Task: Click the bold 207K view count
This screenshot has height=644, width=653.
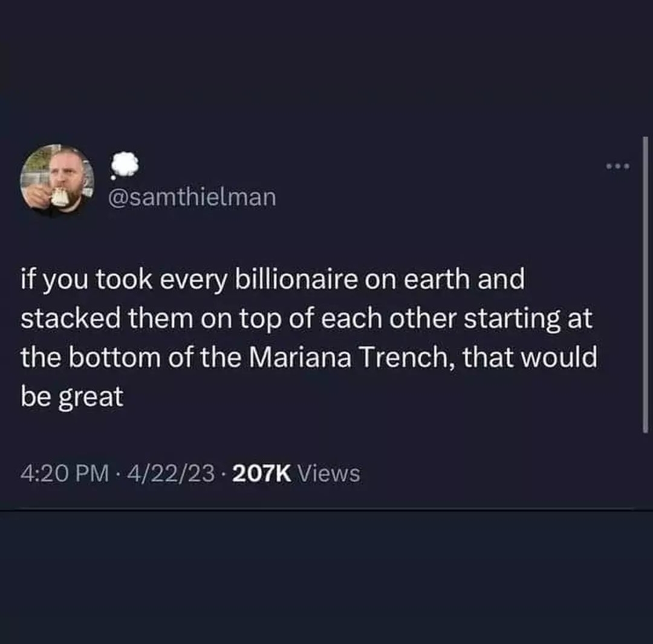Action: point(262,473)
